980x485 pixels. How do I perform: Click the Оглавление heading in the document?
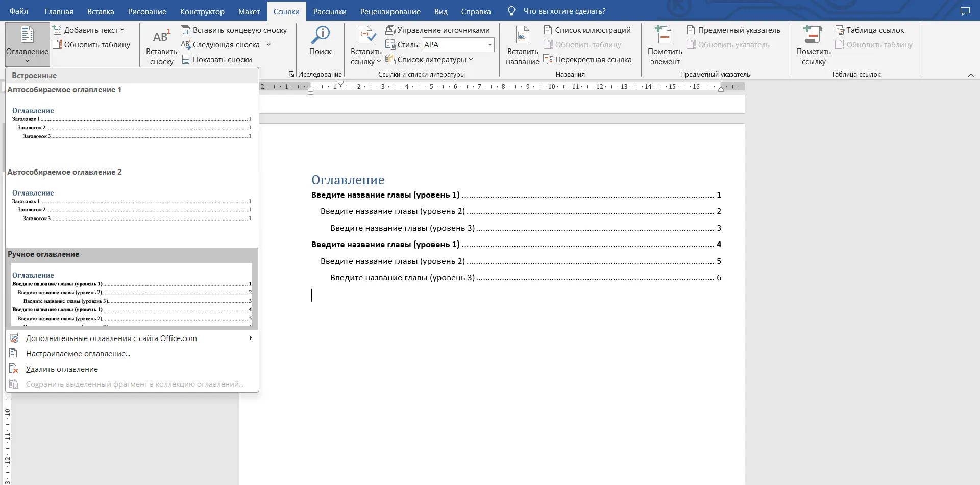tap(348, 180)
